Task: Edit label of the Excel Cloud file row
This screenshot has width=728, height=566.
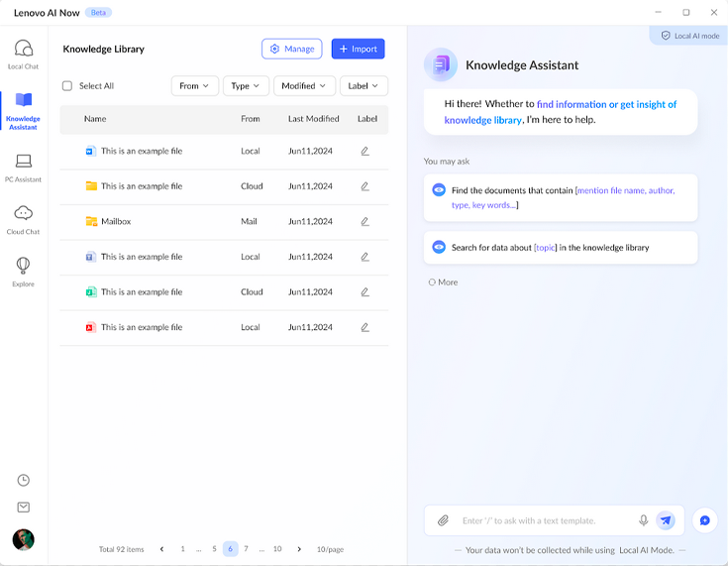Action: point(364,292)
